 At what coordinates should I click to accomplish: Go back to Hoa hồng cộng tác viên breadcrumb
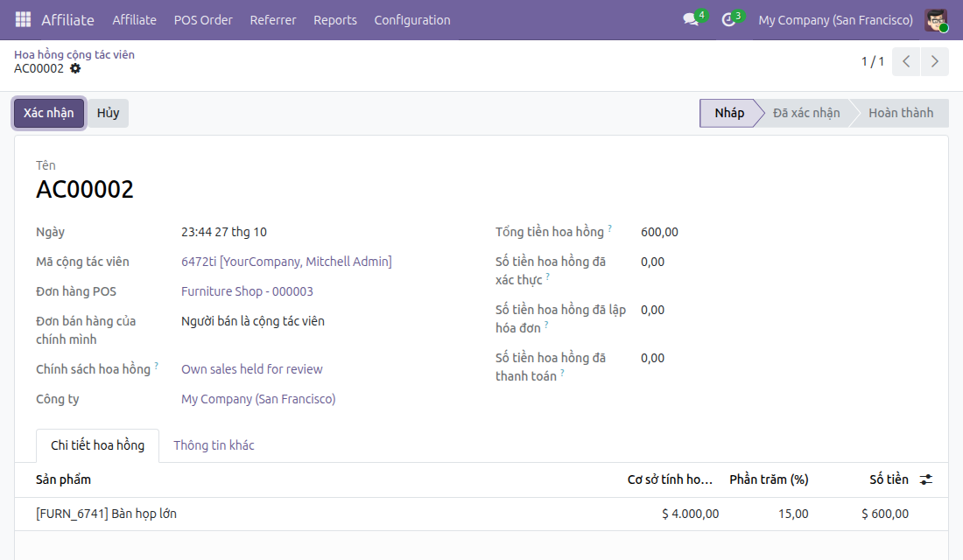tap(74, 54)
